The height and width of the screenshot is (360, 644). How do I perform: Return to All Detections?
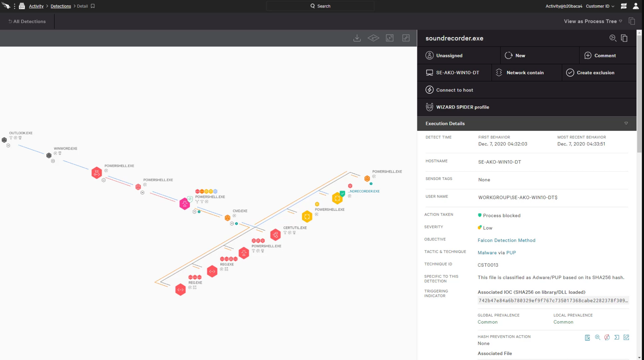tap(27, 21)
